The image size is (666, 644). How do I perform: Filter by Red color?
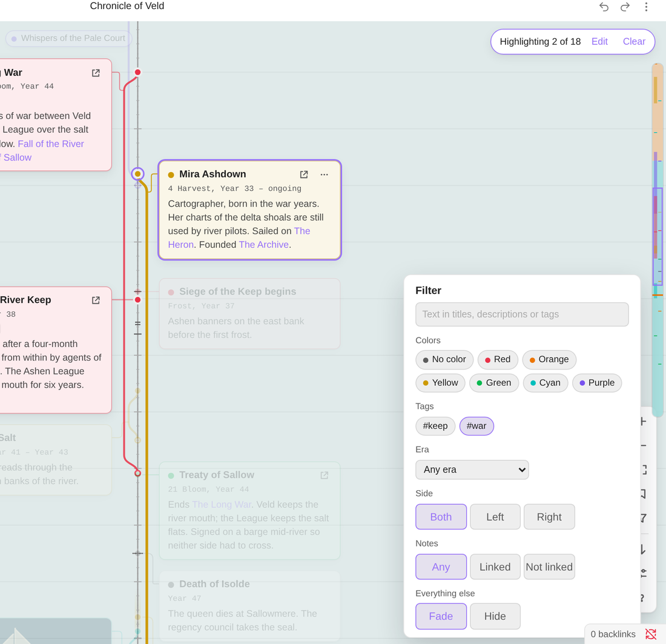[498, 360]
